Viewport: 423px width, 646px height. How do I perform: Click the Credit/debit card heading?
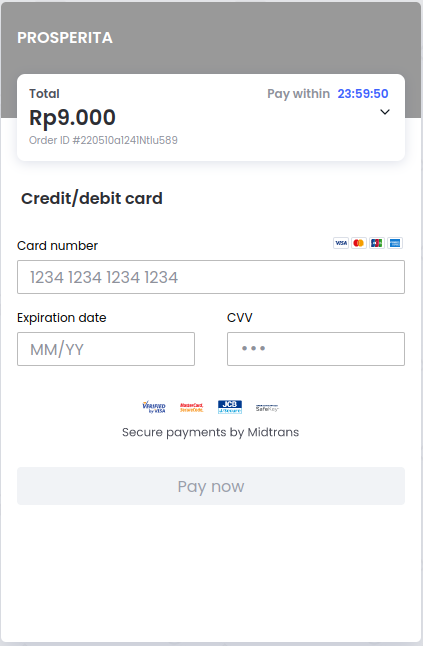(92, 199)
